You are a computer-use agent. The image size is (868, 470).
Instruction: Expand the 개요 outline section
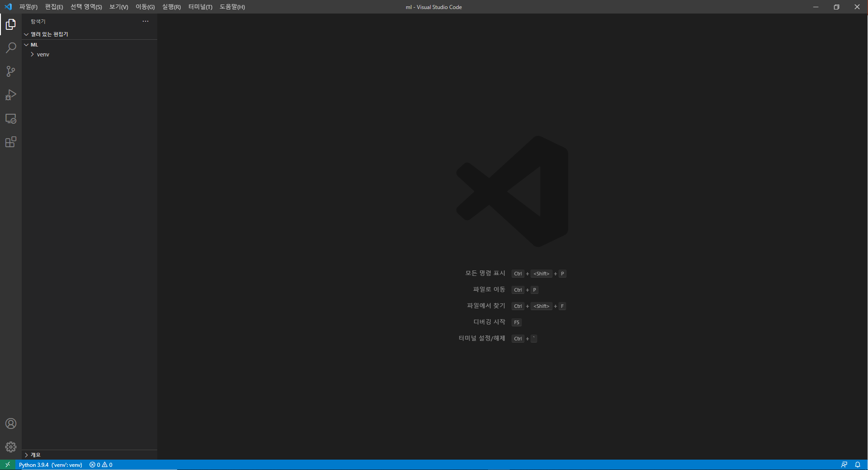[89, 455]
